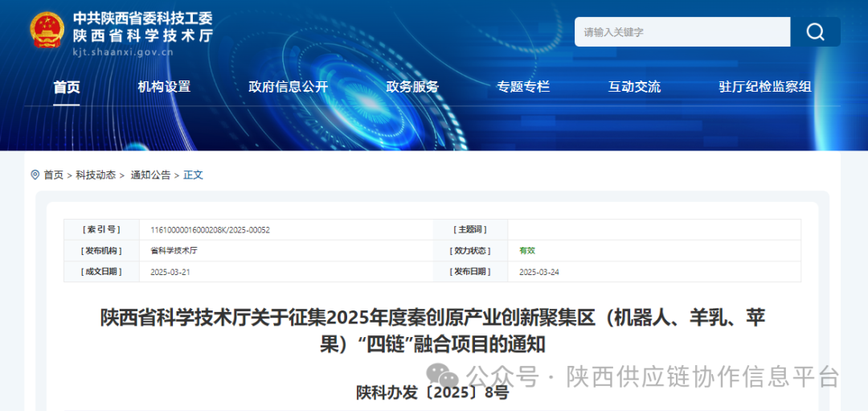This screenshot has height=411, width=868.
Task: Go to 首页 in the breadcrumb
Action: pyautogui.click(x=54, y=175)
